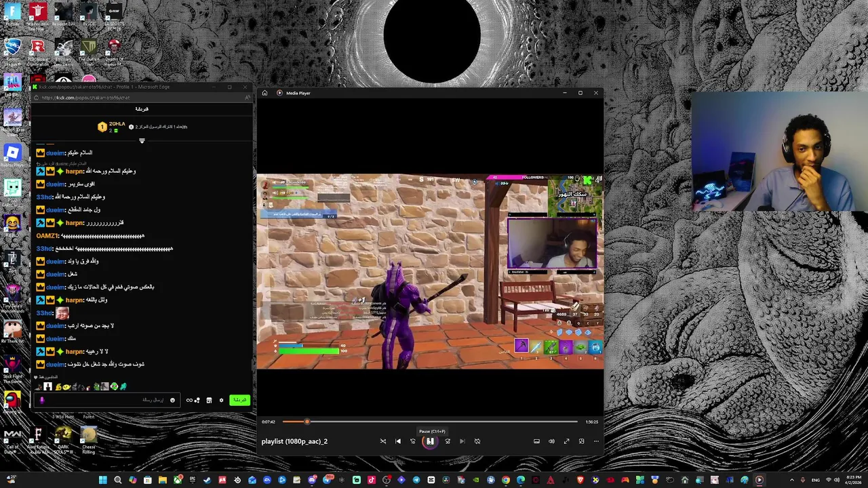The image size is (868, 488).
Task: Switch Media Player to full screen
Action: [566, 441]
